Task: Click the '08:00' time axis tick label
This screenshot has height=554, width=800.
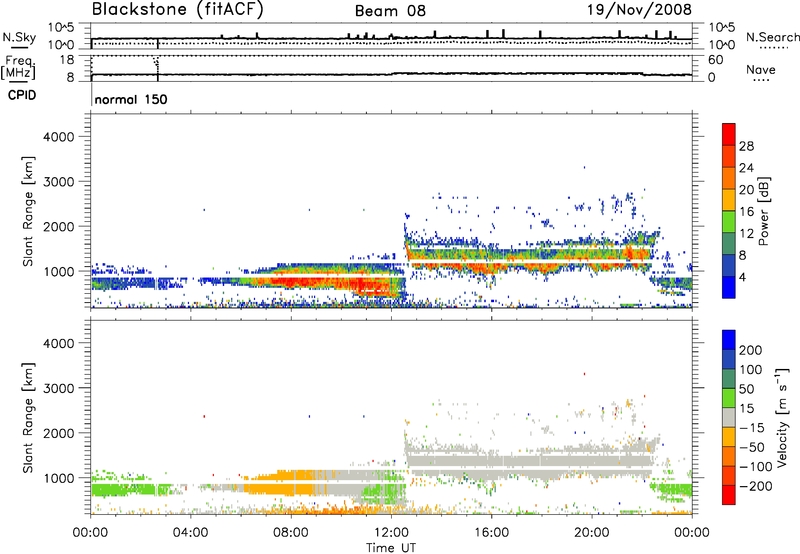Action: click(x=291, y=533)
